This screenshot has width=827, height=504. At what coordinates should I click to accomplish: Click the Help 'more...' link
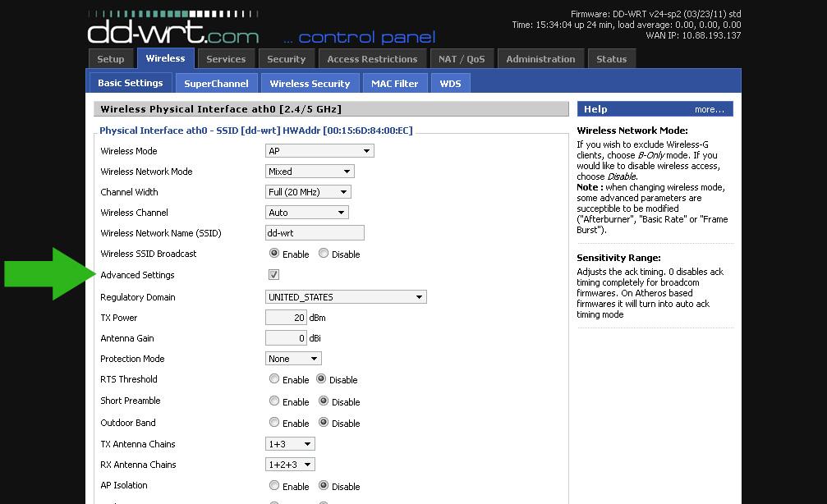click(710, 110)
